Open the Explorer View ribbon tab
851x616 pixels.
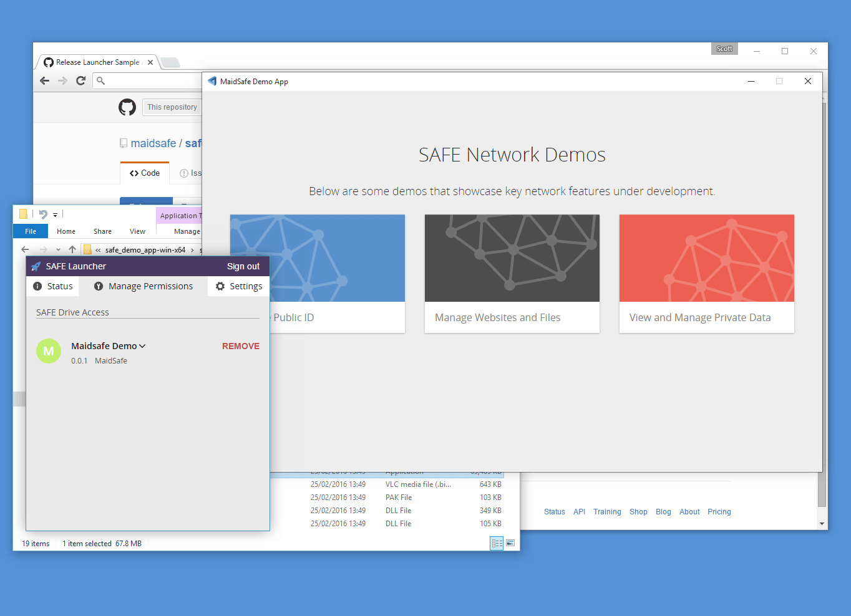coord(137,231)
